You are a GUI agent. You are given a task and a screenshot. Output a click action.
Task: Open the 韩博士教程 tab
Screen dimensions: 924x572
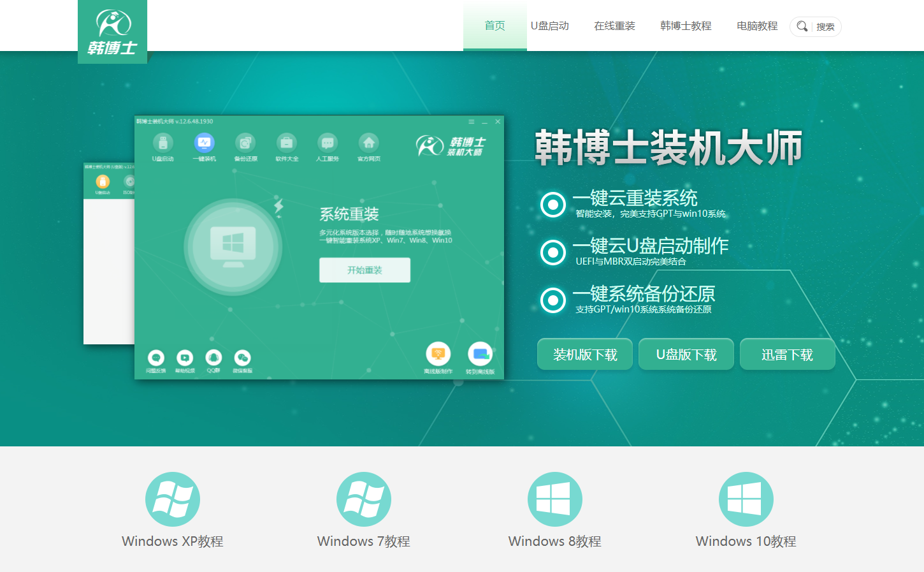pyautogui.click(x=686, y=26)
